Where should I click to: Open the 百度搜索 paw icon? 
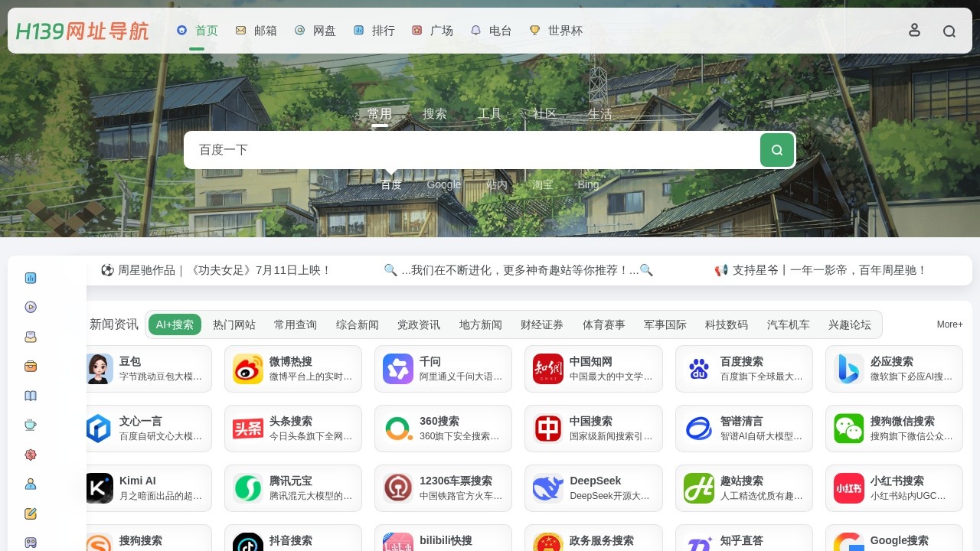[699, 369]
